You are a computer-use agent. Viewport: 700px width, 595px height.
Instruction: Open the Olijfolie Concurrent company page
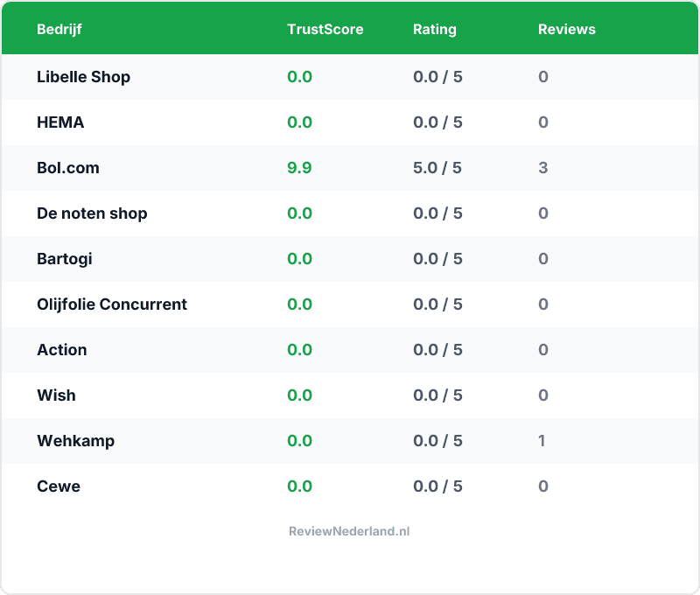pos(110,304)
